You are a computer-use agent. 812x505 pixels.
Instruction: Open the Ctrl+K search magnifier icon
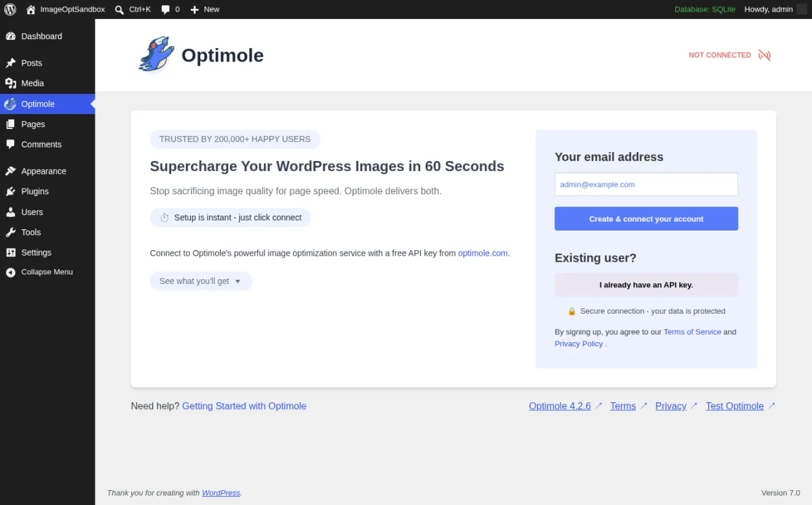(x=119, y=9)
